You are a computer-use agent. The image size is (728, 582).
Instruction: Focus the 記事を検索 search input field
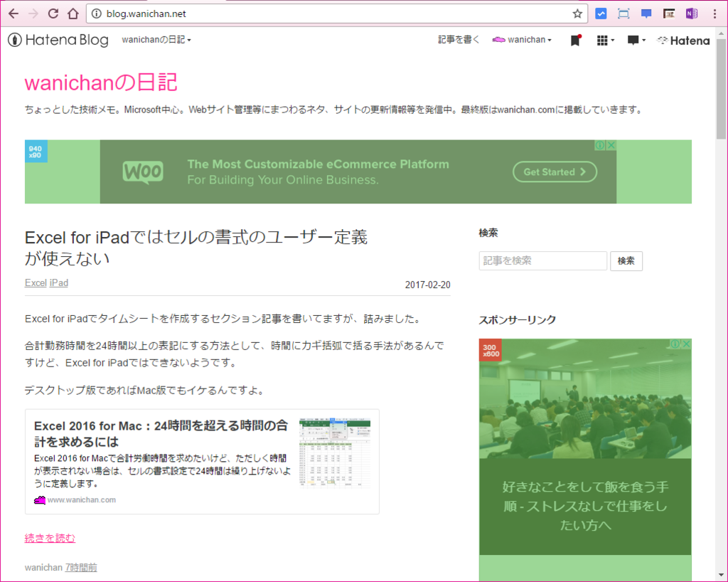[x=542, y=260]
